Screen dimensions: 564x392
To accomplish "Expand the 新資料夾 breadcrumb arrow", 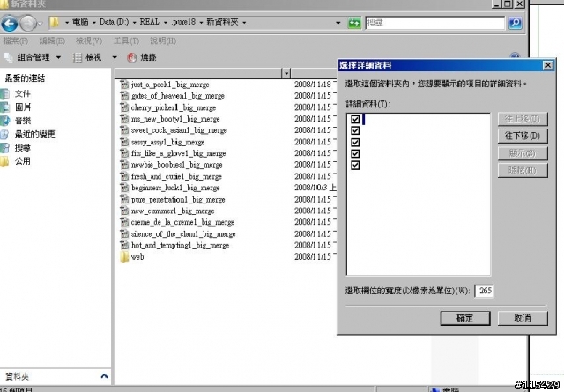I will pos(244,23).
